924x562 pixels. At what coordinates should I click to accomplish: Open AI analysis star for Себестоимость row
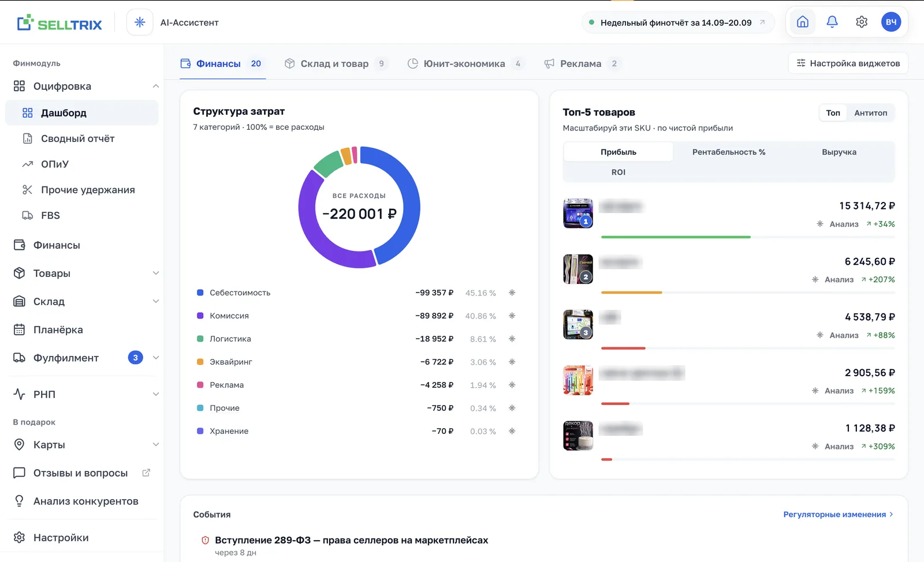pyautogui.click(x=512, y=293)
